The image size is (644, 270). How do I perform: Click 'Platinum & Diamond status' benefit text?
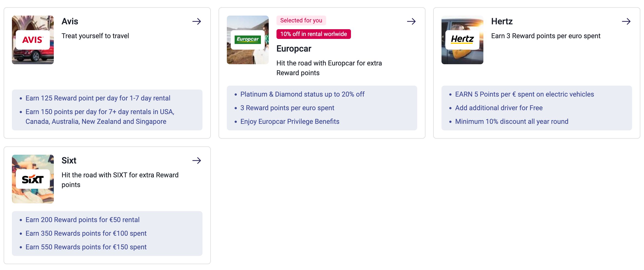[x=302, y=94]
